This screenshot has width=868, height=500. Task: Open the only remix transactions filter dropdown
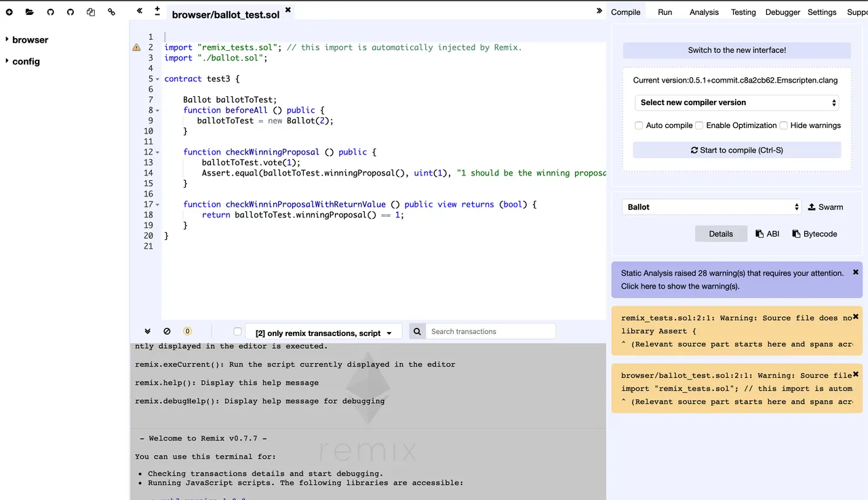[323, 333]
